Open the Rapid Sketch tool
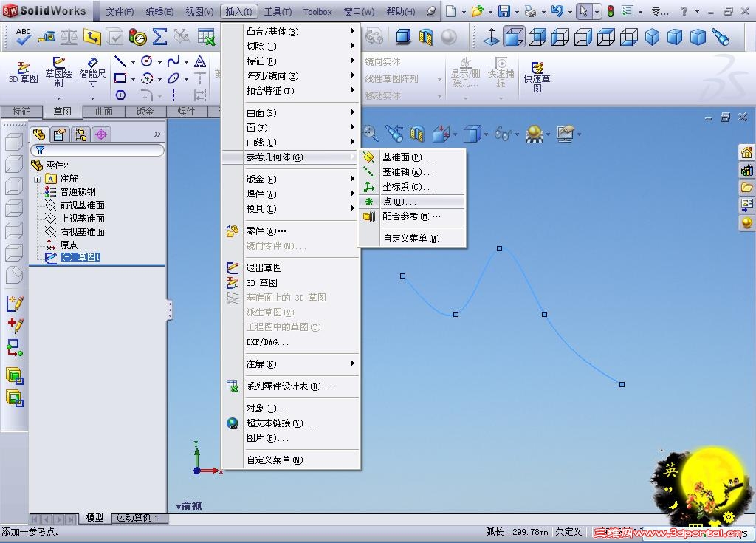The height and width of the screenshot is (543, 756). [x=537, y=76]
